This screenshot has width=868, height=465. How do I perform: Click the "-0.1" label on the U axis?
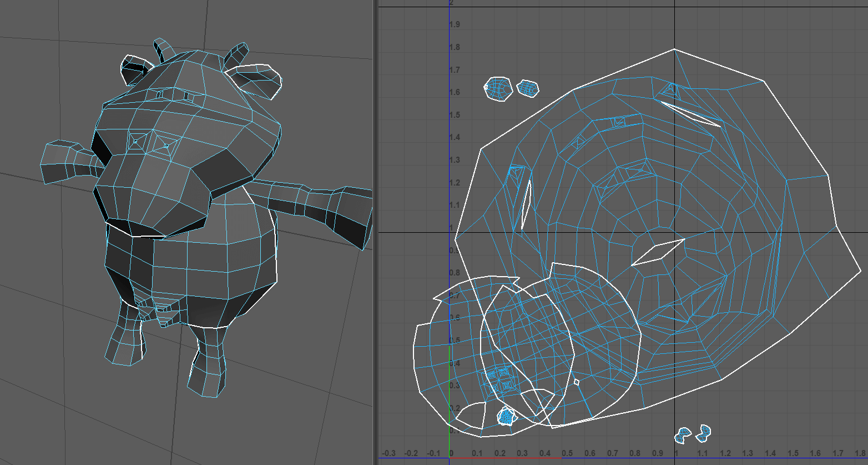434,453
